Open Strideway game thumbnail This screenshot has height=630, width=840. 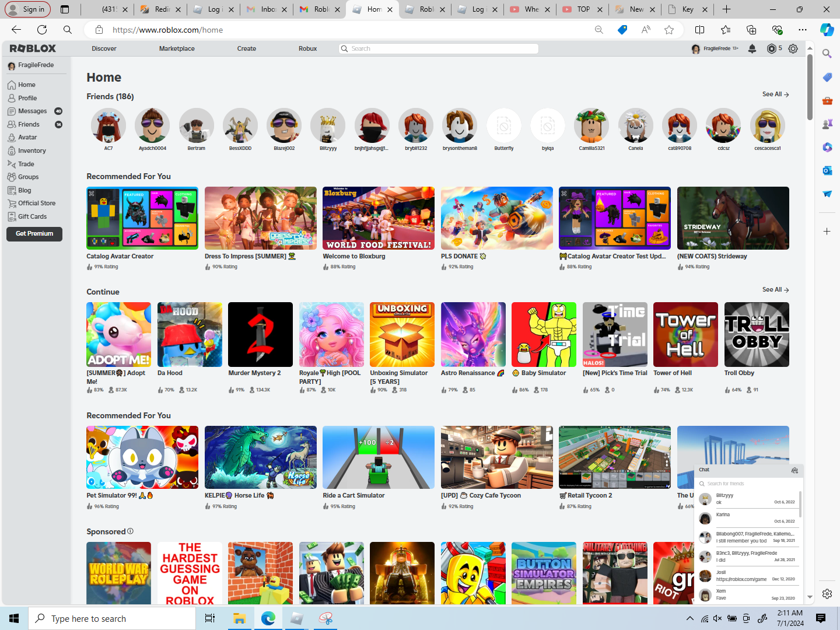[x=733, y=218]
